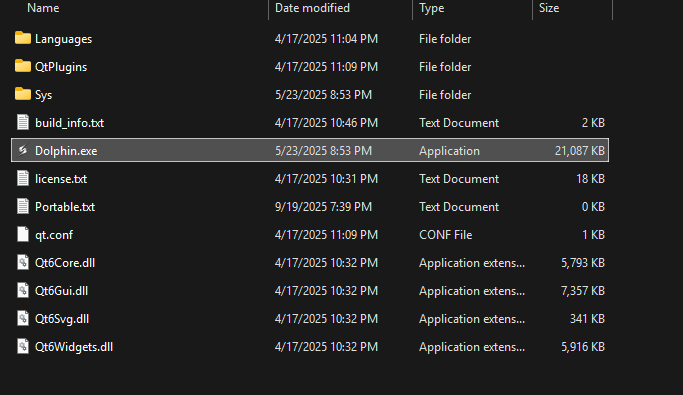Sort files by the Name column header

click(x=43, y=8)
